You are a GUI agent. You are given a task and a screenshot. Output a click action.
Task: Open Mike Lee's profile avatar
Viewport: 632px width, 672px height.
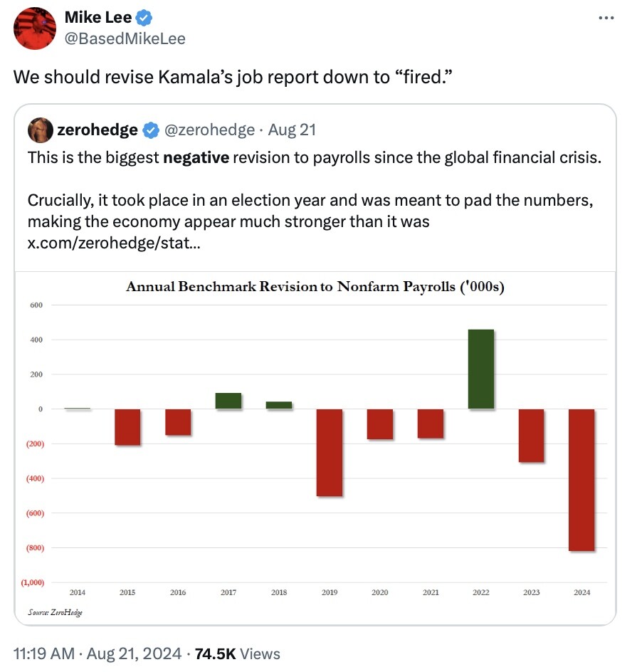[x=35, y=28]
